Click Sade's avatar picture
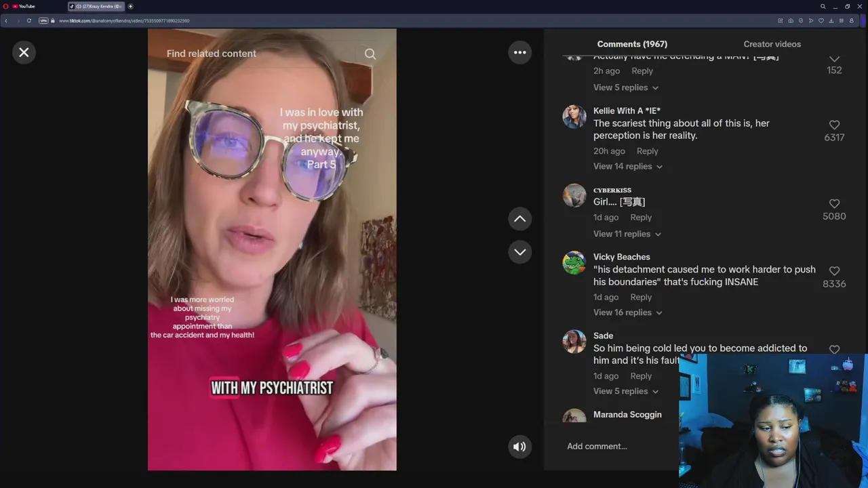Screen dimensions: 868x488 [574, 342]
